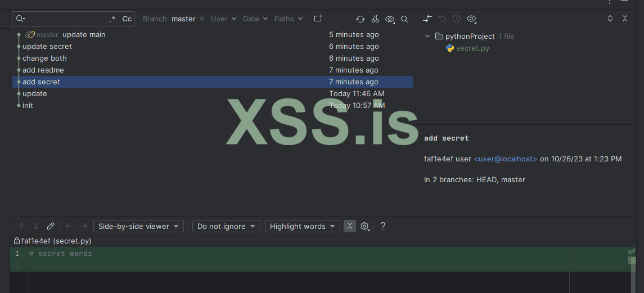Open changes pane view options eye icon

pyautogui.click(x=471, y=19)
